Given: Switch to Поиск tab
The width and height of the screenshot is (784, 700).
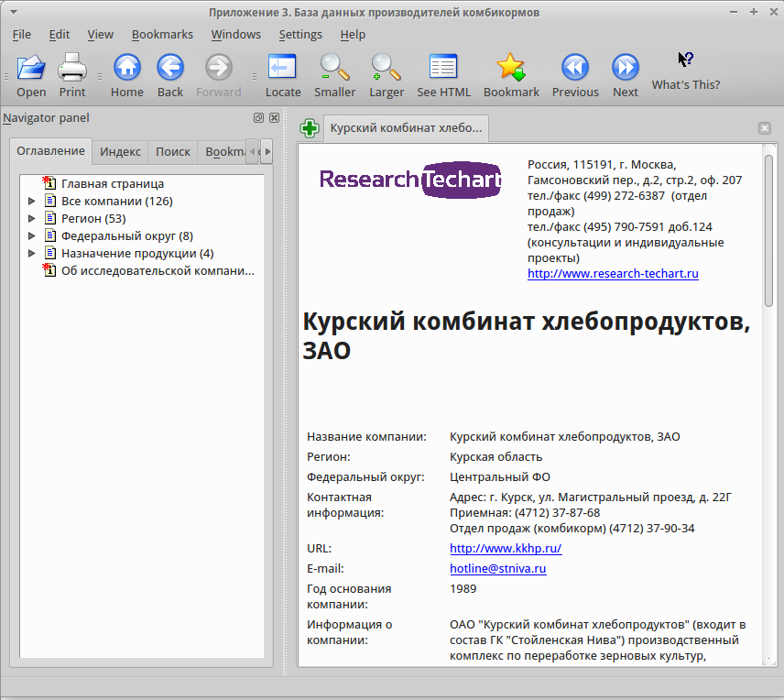Looking at the screenshot, I should (x=172, y=151).
